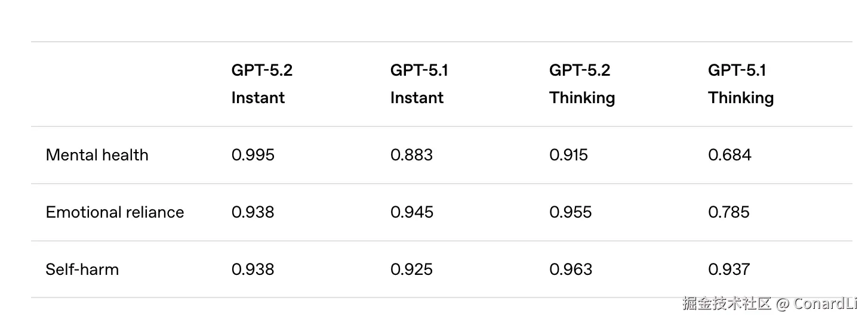Click the 0.945 value cell
This screenshot has height=322, width=868.
pos(411,212)
